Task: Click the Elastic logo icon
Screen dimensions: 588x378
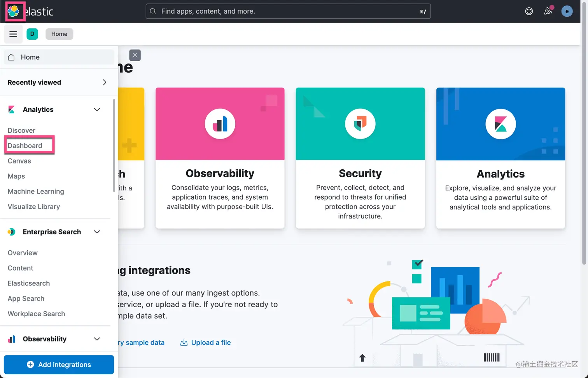Action: (13, 11)
